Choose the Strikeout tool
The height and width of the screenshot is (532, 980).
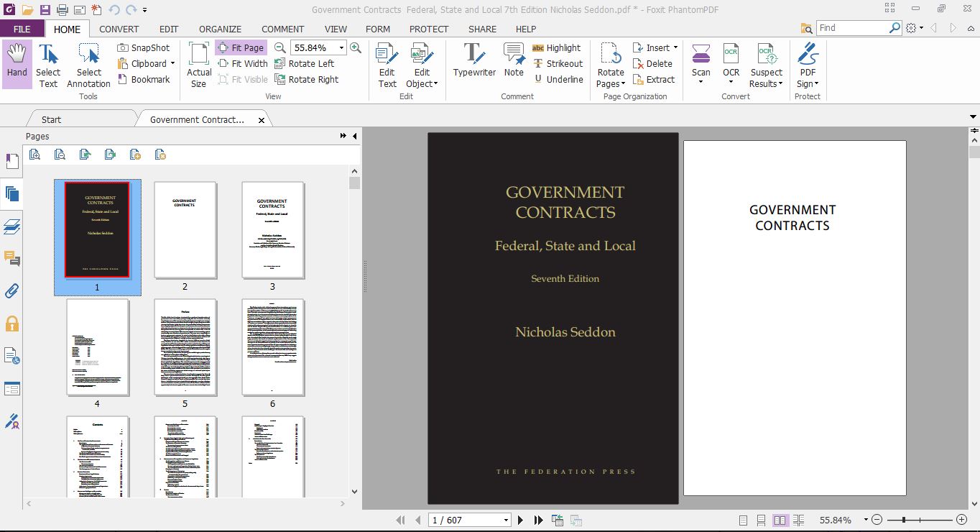[x=558, y=63]
